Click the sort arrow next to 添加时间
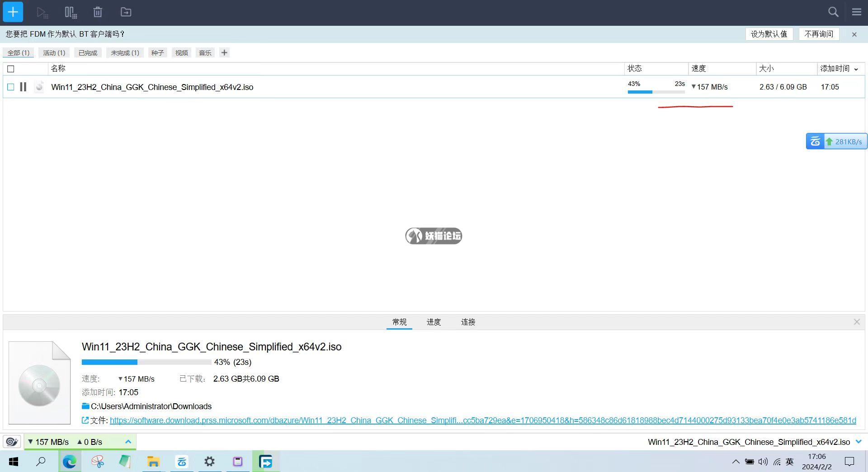Image resolution: width=868 pixels, height=472 pixels. [x=856, y=69]
